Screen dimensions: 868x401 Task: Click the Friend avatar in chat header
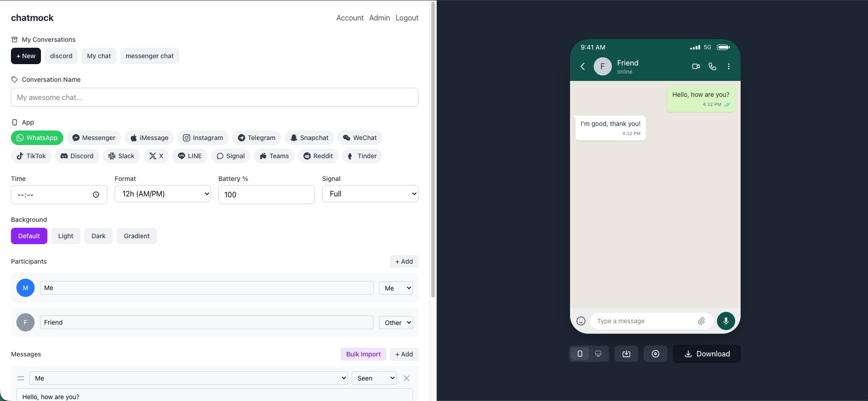tap(603, 66)
